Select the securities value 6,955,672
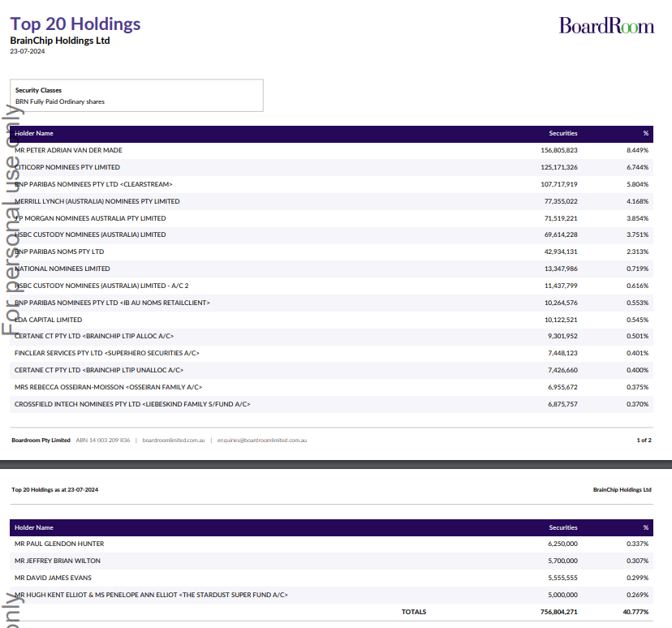The height and width of the screenshot is (628, 672). 562,387
